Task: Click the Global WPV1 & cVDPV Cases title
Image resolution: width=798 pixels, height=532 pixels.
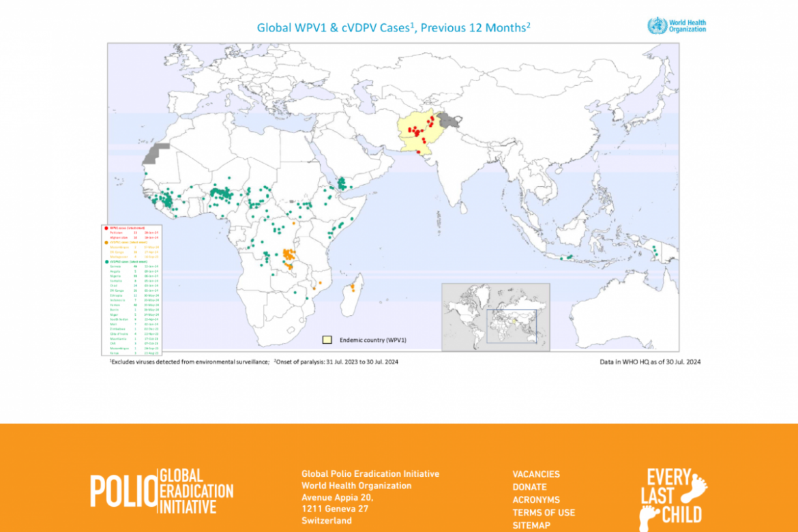Action: tap(394, 27)
